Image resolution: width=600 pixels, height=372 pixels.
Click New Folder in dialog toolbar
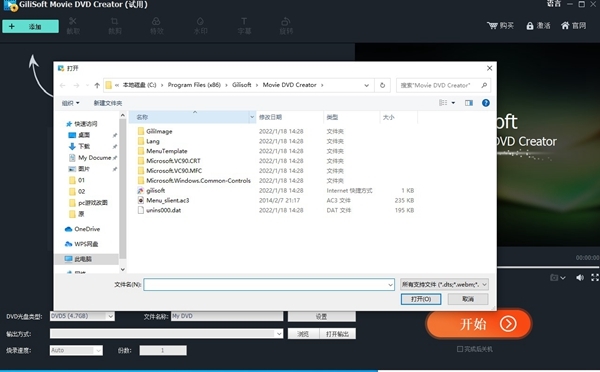[x=108, y=103]
